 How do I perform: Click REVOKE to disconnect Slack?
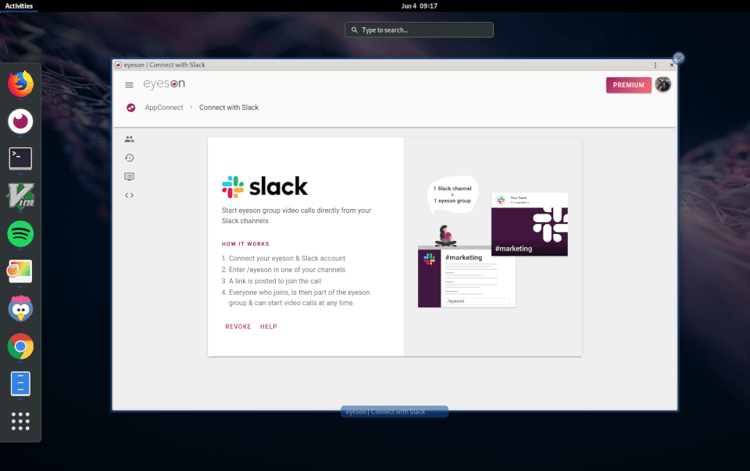pos(238,327)
